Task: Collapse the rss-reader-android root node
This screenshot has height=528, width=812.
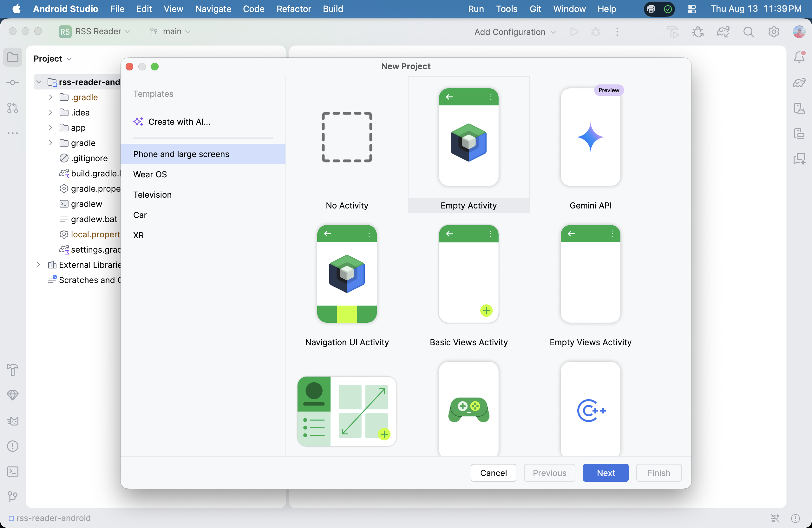Action: (39, 82)
